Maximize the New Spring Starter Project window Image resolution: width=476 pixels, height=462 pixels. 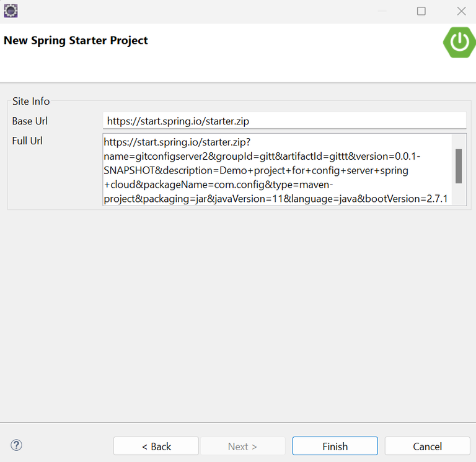(421, 11)
